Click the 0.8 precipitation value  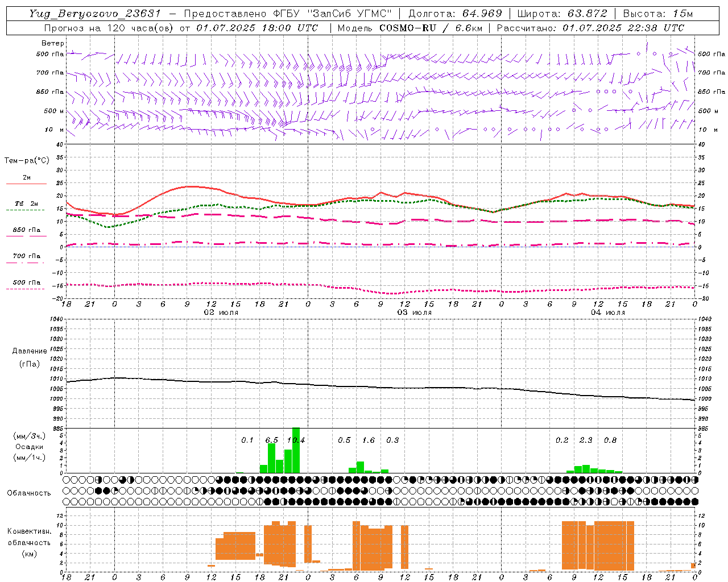pos(610,440)
